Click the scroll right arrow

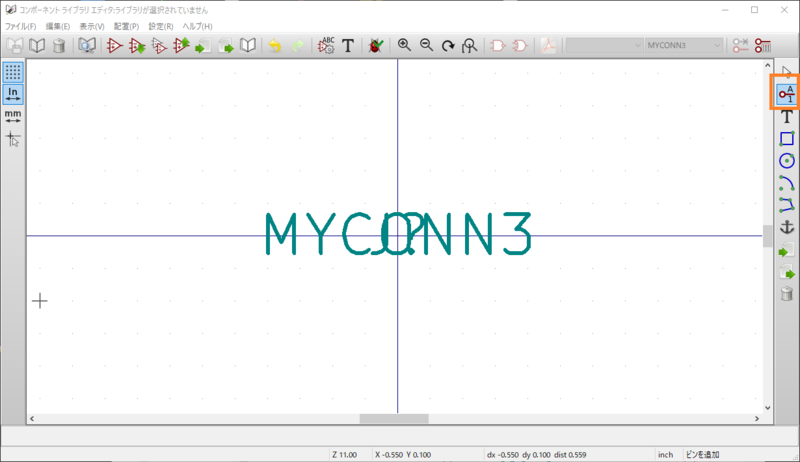757,419
